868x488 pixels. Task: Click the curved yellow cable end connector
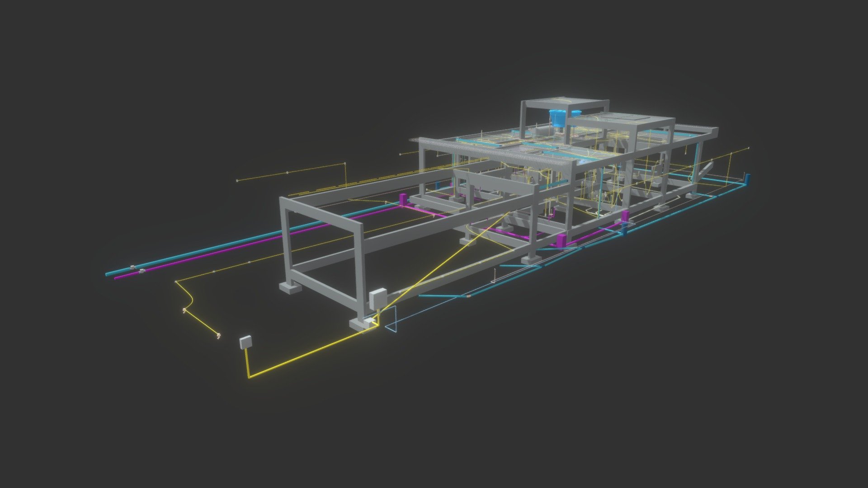[x=219, y=336]
